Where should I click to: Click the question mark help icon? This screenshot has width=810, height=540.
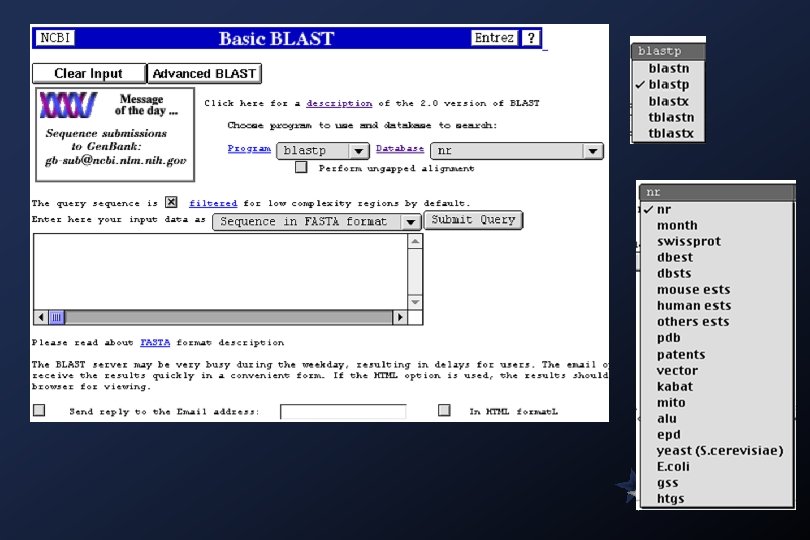531,38
